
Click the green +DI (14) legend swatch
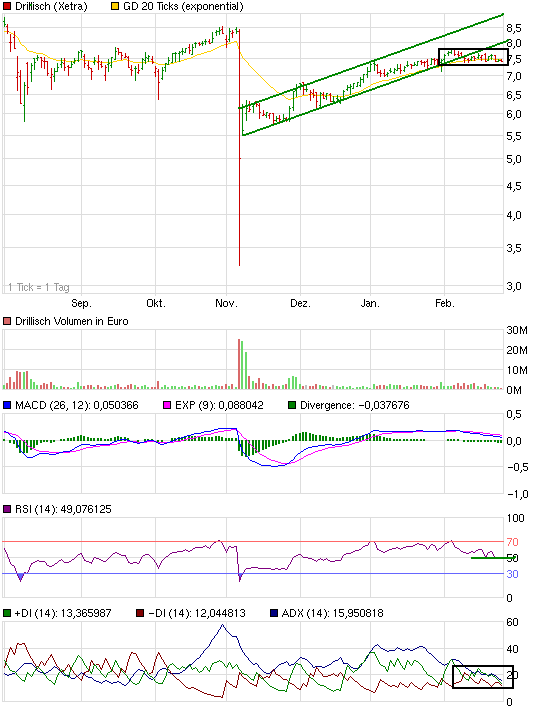[7, 614]
